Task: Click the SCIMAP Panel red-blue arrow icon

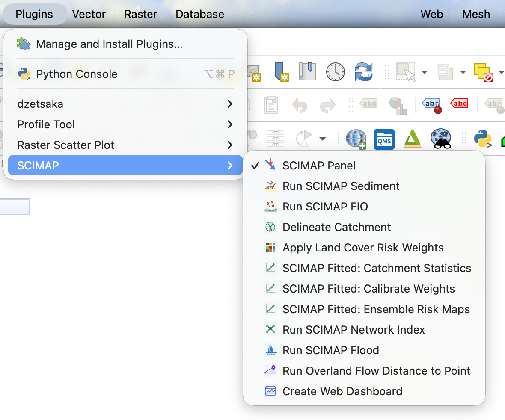Action: tap(270, 165)
